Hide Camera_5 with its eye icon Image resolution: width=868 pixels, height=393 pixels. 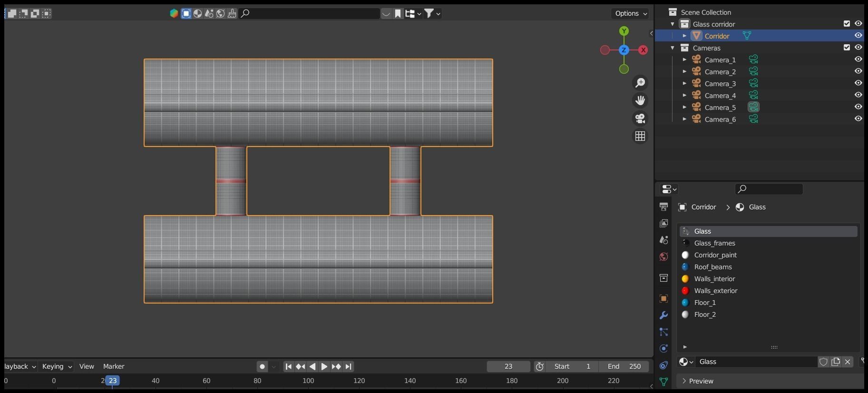click(x=858, y=107)
